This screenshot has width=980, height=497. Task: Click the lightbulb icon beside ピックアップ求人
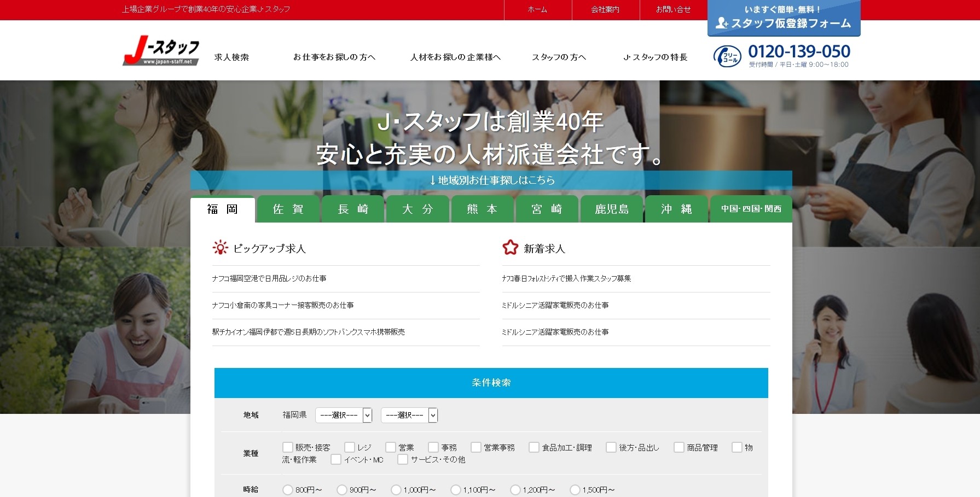221,248
